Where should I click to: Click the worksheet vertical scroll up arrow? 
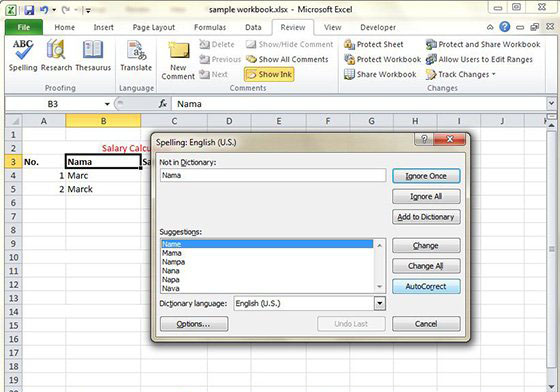[552, 125]
